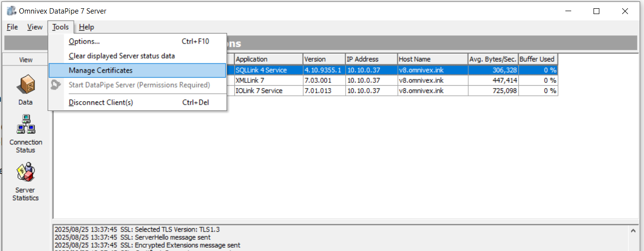Viewport: 644px width, 251px height.
Task: Click the View panel header in sidebar
Action: click(26, 60)
